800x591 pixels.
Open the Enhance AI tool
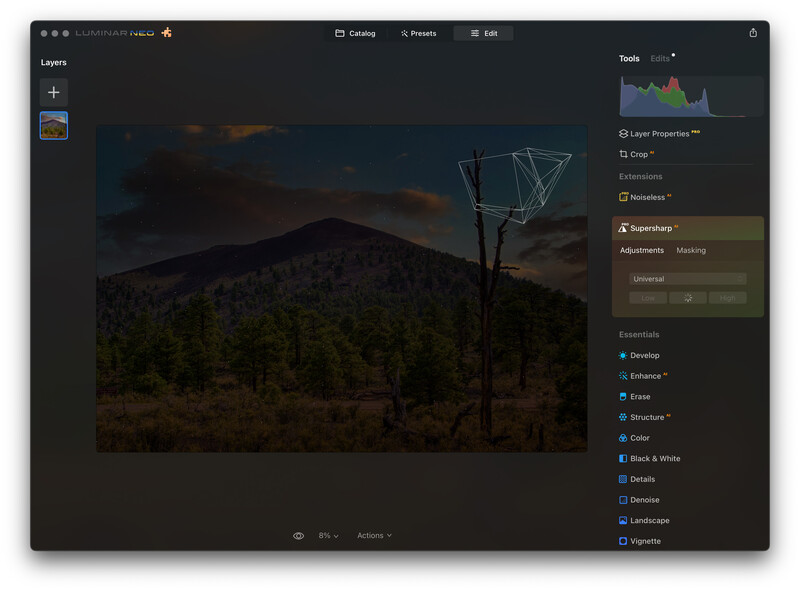click(x=643, y=376)
